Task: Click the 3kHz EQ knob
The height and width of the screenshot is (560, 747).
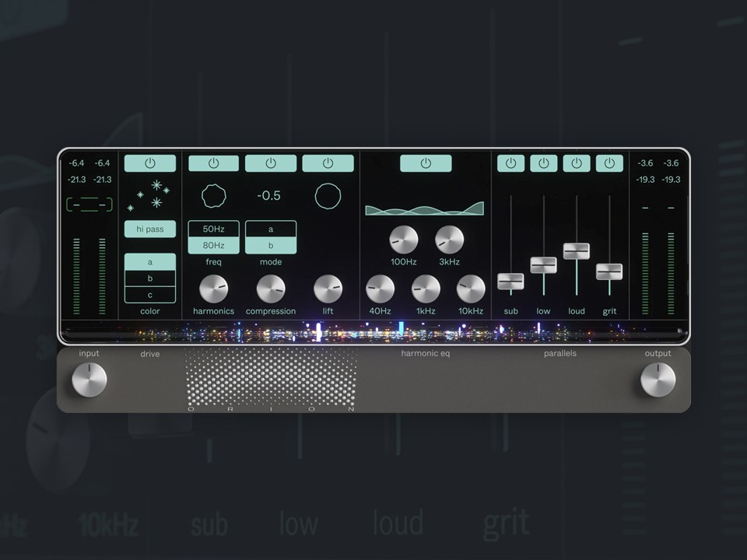Action: (449, 240)
